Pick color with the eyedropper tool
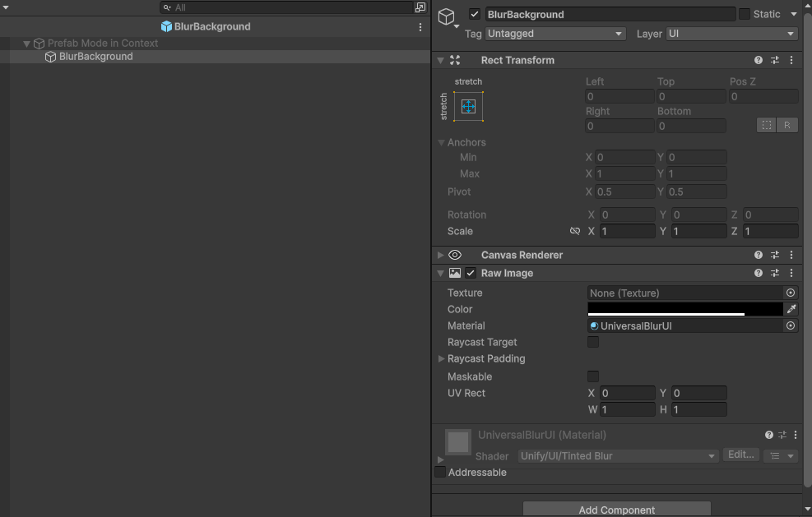 [x=791, y=309]
